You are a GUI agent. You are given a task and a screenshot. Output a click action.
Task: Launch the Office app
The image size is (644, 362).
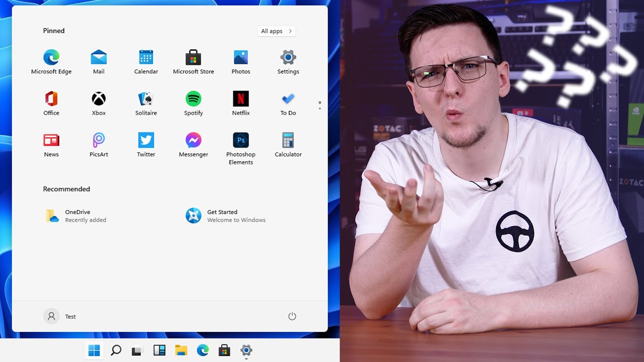coord(51,103)
